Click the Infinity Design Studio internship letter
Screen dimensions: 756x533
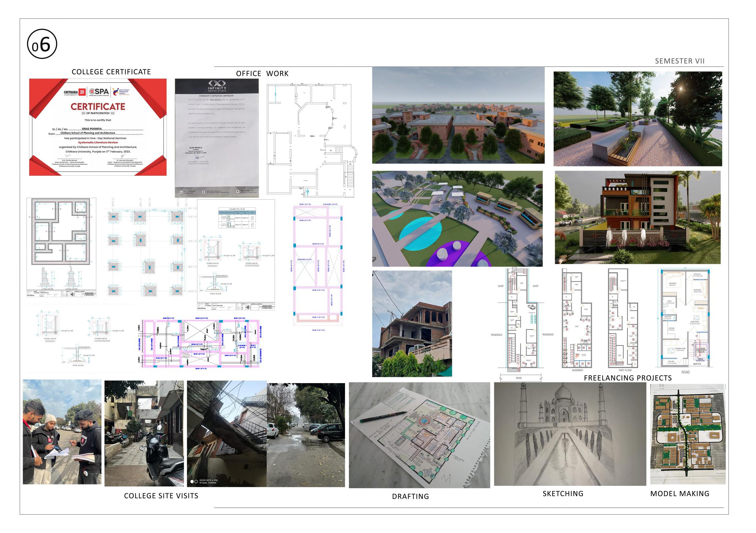coord(217,138)
